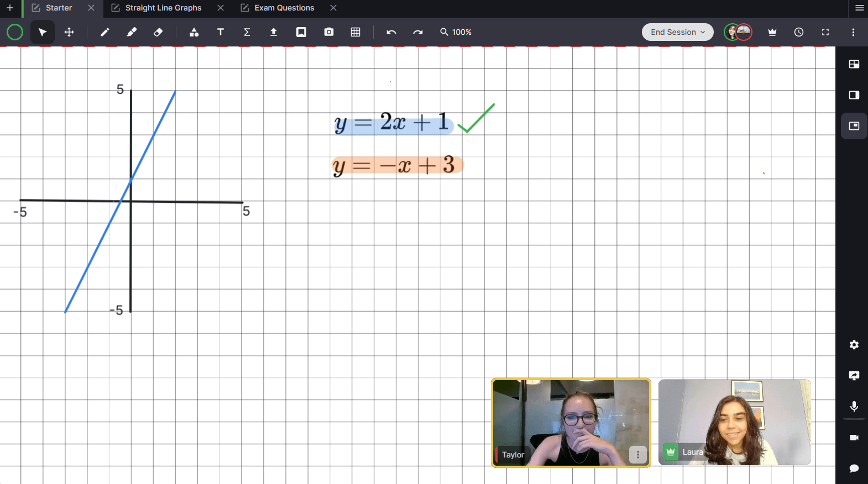This screenshot has height=484, width=868.
Task: Open options on Taylor's video tile
Action: pyautogui.click(x=637, y=454)
